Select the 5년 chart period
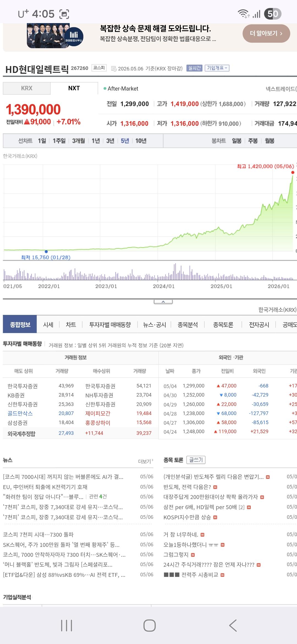The image size is (297, 644). point(125,141)
